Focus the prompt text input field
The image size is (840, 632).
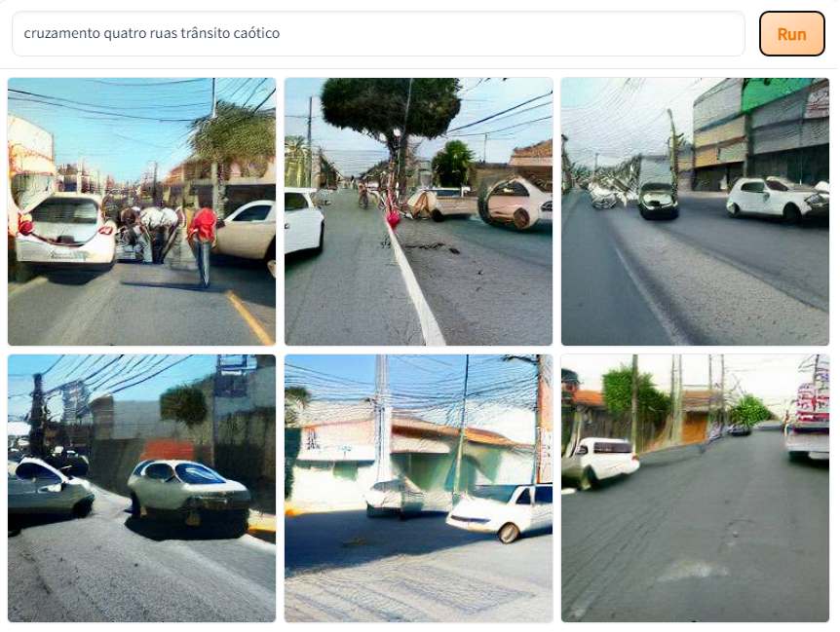(x=378, y=34)
